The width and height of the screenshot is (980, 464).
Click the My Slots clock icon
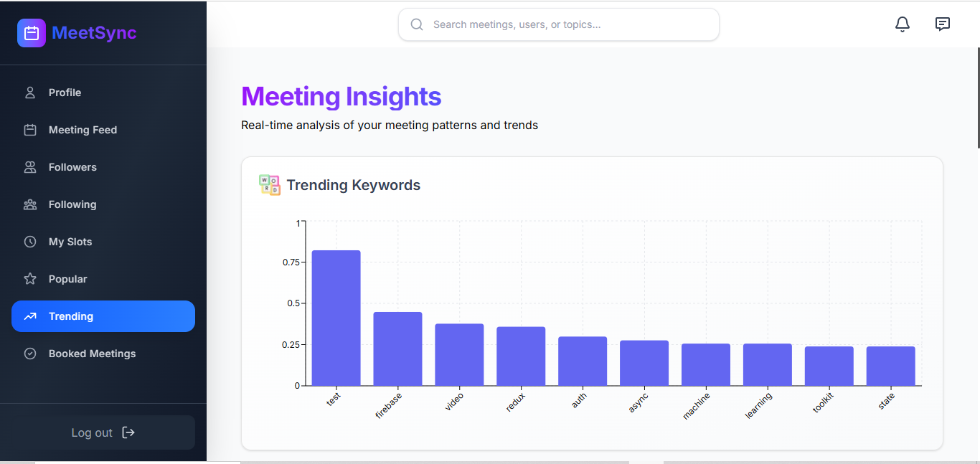pyautogui.click(x=30, y=242)
